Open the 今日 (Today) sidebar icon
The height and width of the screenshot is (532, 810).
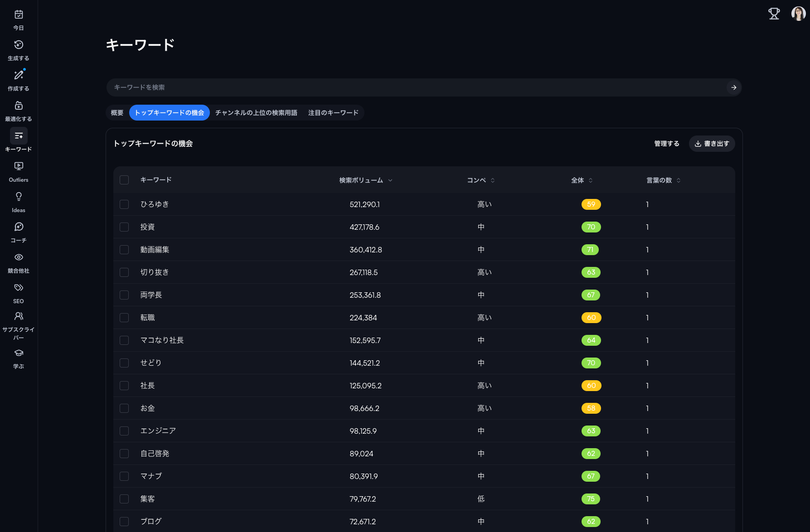coord(19,15)
